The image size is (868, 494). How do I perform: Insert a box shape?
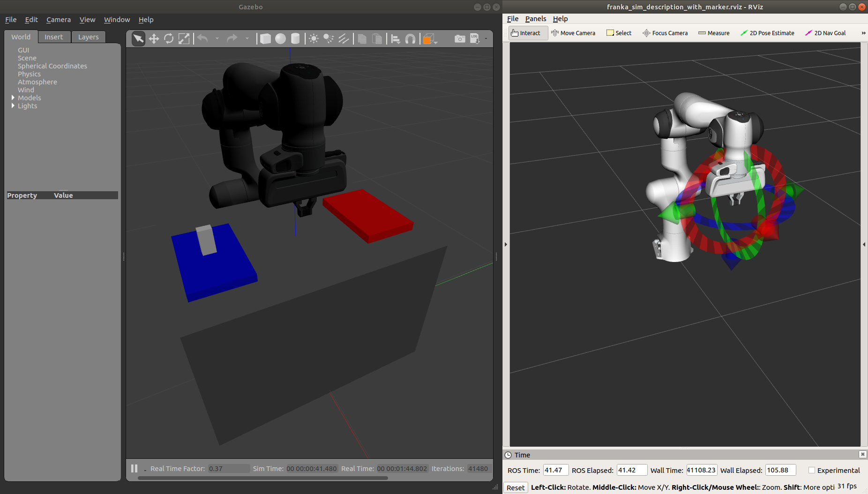point(265,38)
